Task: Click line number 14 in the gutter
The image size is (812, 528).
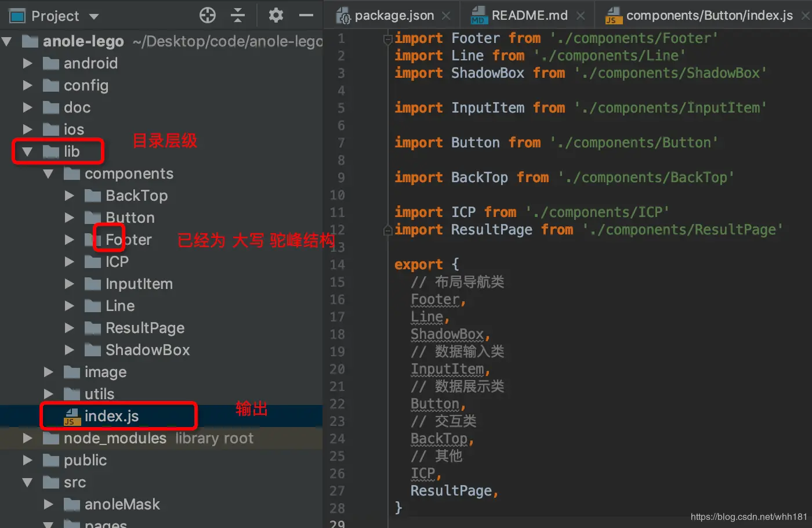Action: coord(337,265)
